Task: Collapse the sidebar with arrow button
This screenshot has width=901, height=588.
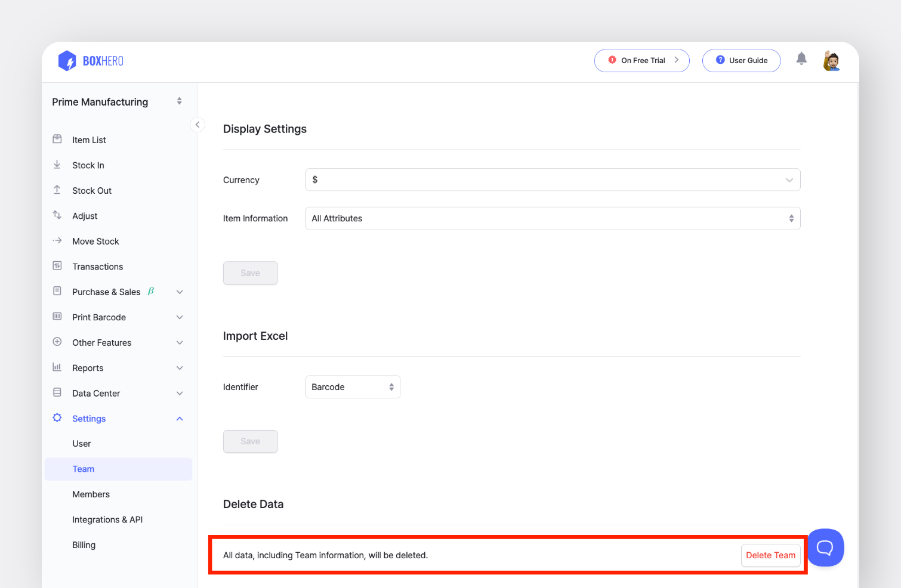Action: 198,125
